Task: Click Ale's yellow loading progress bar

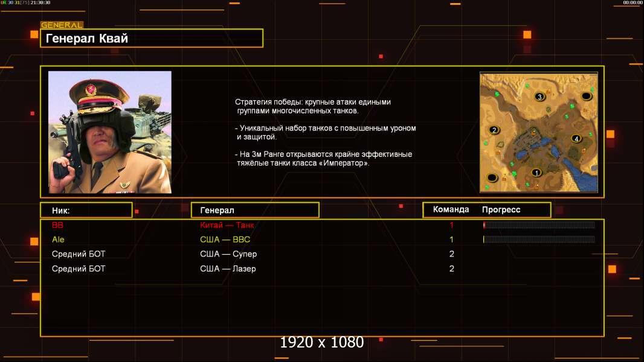Action: (x=539, y=239)
